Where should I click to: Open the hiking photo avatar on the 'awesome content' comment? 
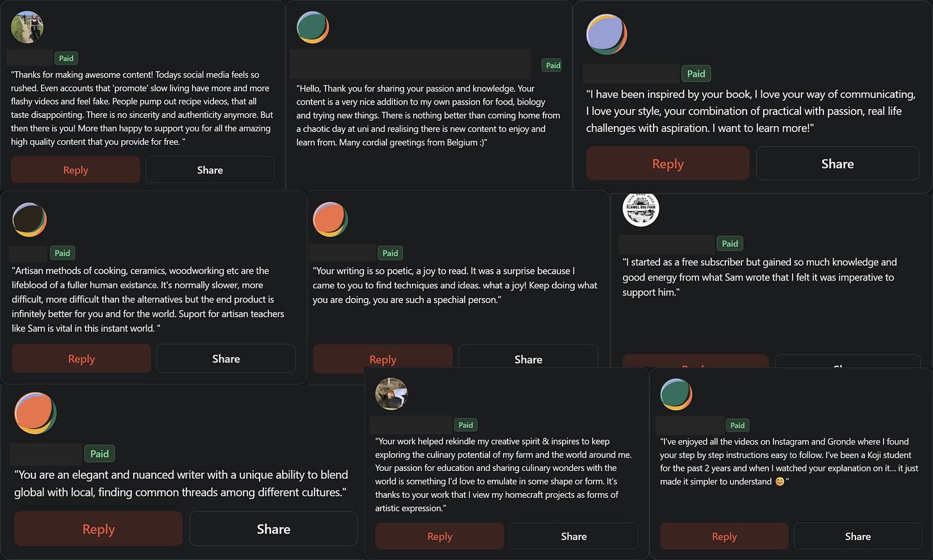click(x=28, y=27)
